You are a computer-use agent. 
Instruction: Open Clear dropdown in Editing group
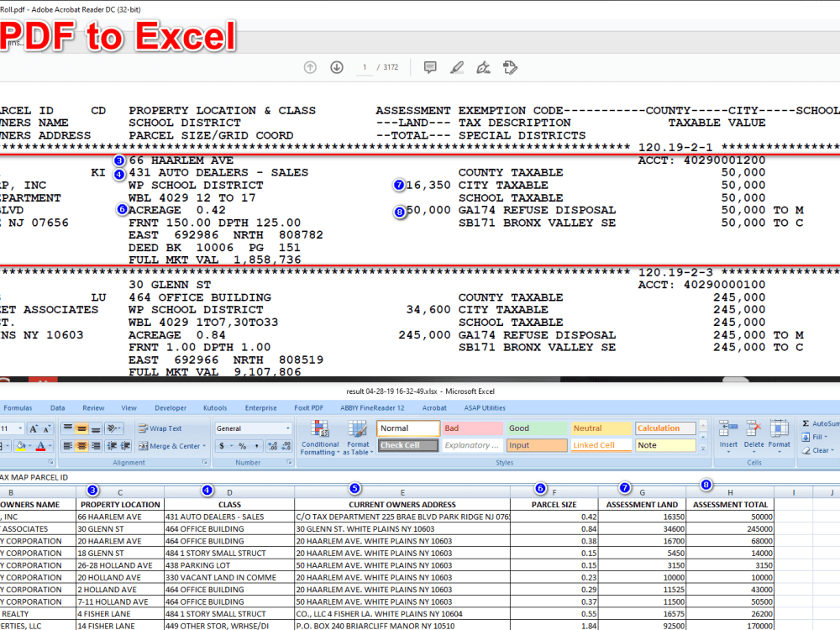(817, 450)
